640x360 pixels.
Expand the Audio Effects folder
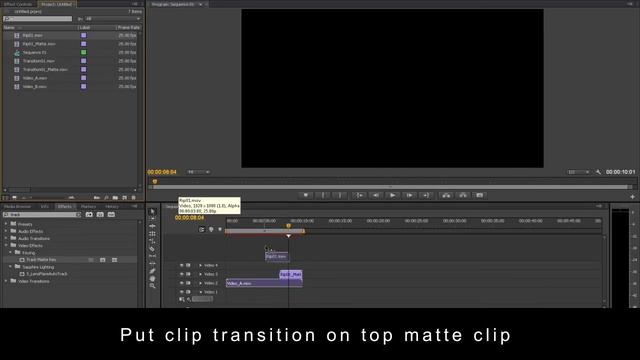[x=6, y=231]
